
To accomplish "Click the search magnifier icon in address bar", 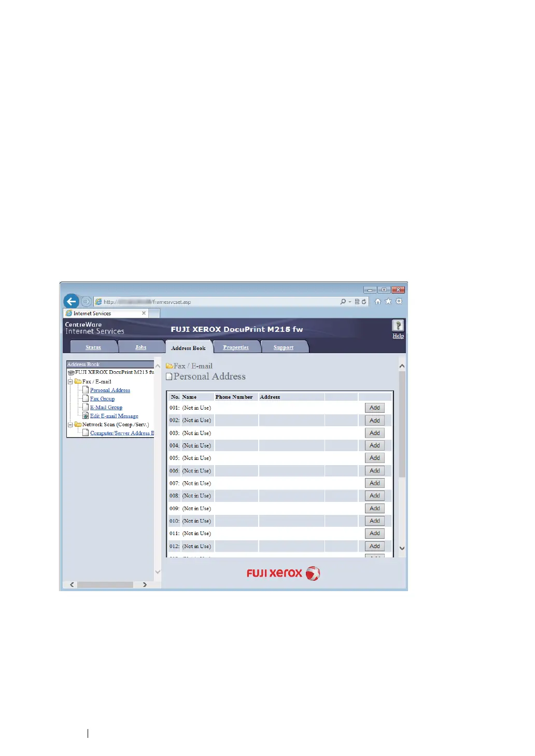I will (343, 301).
